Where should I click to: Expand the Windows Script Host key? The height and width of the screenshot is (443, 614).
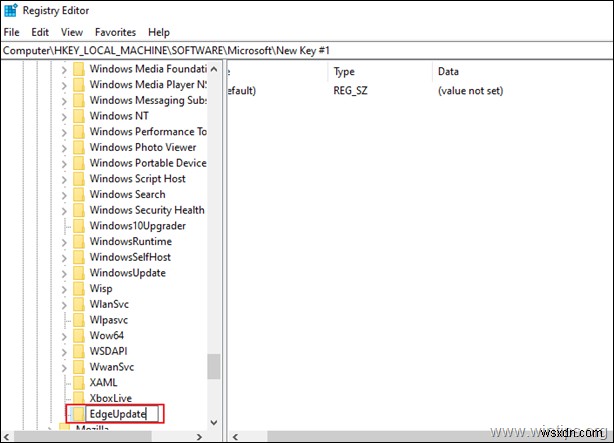click(64, 180)
